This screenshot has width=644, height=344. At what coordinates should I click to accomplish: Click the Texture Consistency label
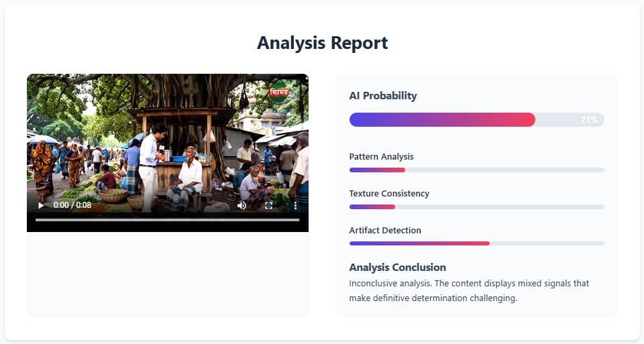click(389, 193)
